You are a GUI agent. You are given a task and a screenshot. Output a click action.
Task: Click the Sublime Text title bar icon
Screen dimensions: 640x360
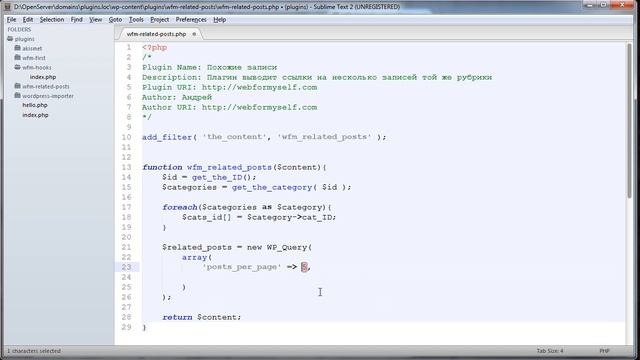[7, 7]
